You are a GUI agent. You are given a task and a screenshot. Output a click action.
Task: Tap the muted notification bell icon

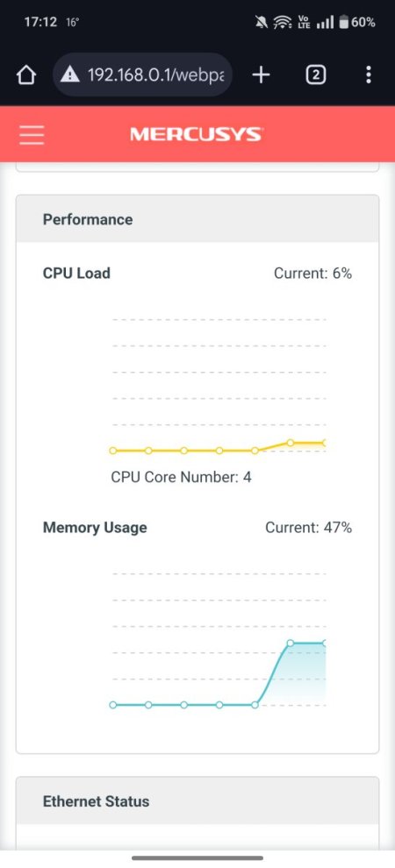(x=262, y=22)
